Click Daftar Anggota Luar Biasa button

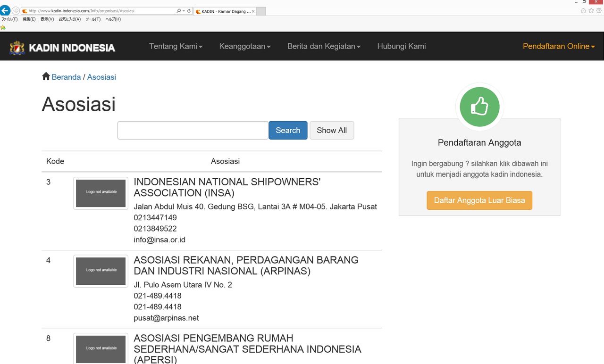[479, 200]
